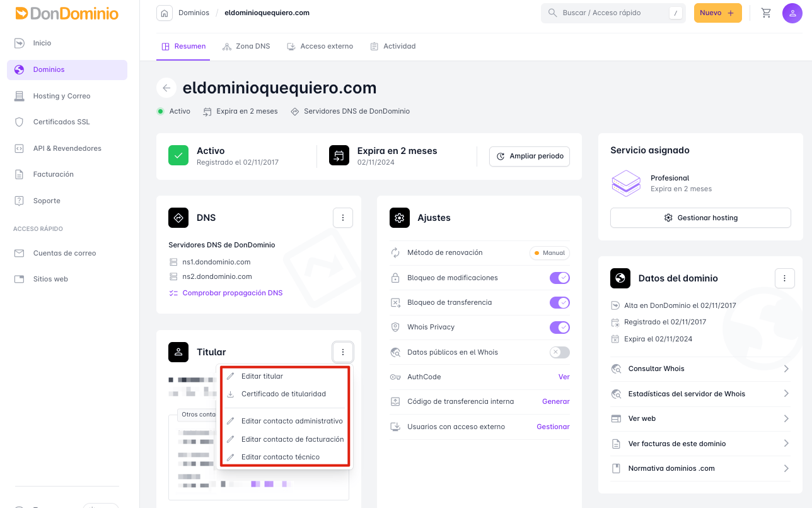Screen dimensions: 812x508
Task: Expand Ver facturas de este dominio chevron
Action: (786, 444)
